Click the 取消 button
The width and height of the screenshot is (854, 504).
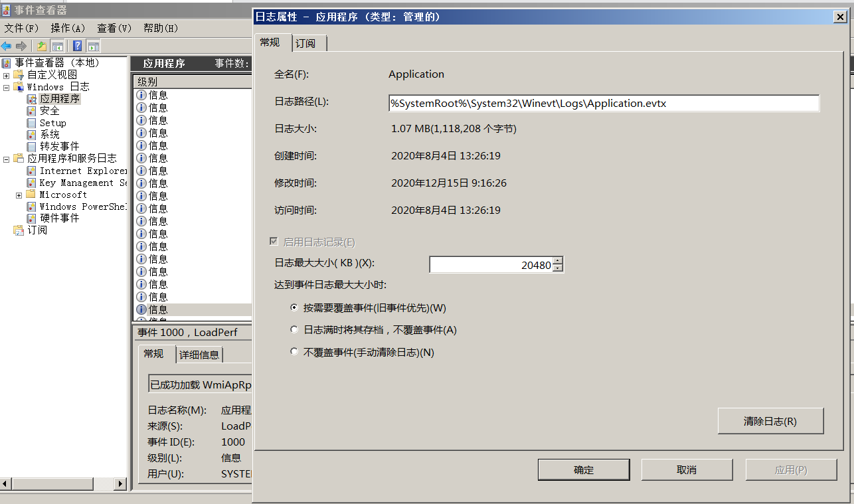click(687, 469)
